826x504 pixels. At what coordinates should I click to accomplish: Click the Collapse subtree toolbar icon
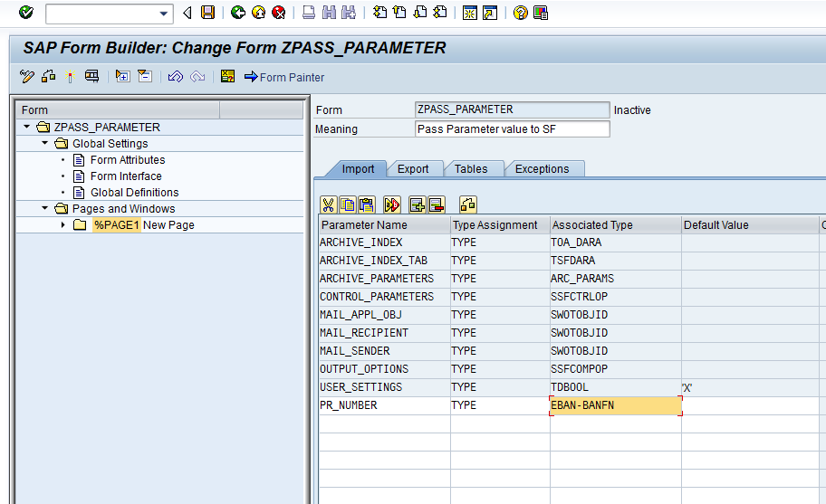144,77
